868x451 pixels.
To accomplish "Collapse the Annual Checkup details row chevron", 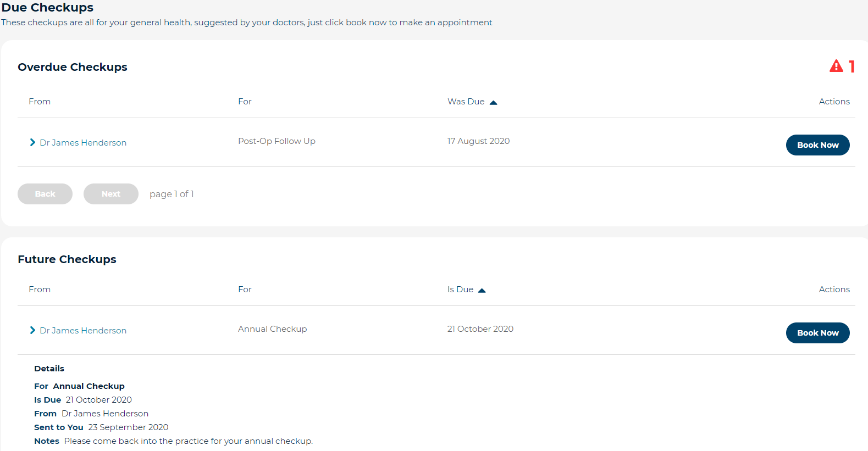I will (32, 330).
